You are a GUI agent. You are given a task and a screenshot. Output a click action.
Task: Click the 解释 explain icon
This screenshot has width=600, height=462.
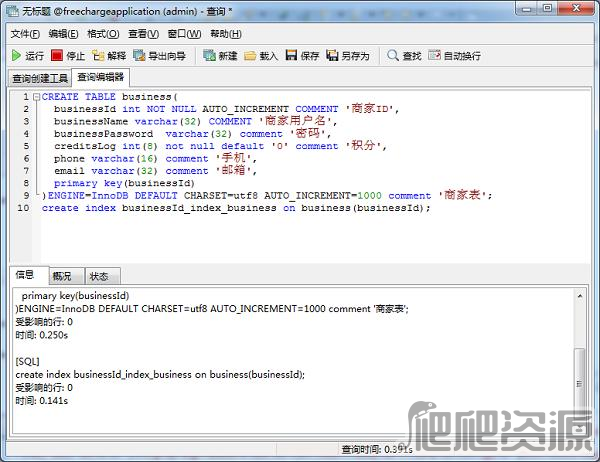coord(110,56)
